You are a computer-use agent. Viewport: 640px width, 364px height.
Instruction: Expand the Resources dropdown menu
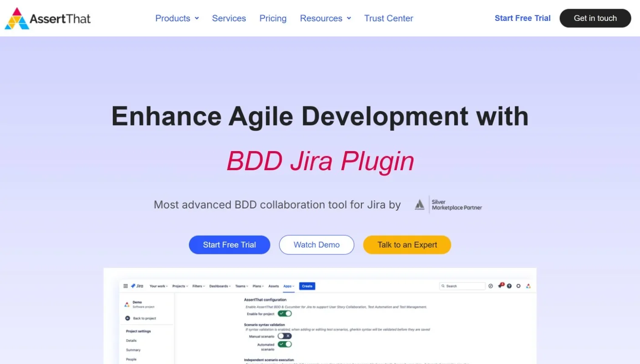point(325,18)
